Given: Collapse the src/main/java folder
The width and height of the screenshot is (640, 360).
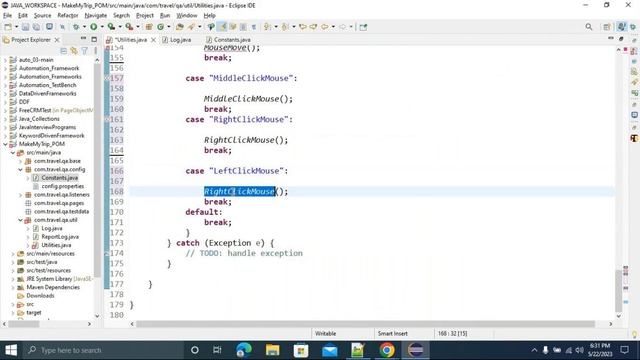Looking at the screenshot, I should tap(13, 153).
